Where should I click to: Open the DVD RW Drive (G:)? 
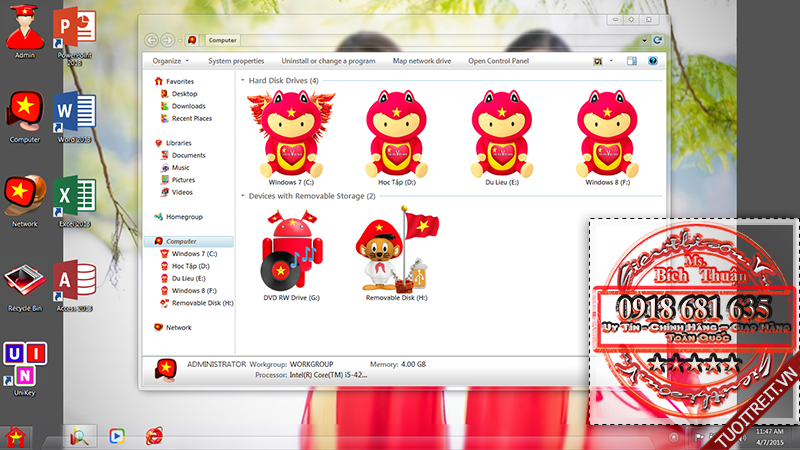[x=291, y=250]
